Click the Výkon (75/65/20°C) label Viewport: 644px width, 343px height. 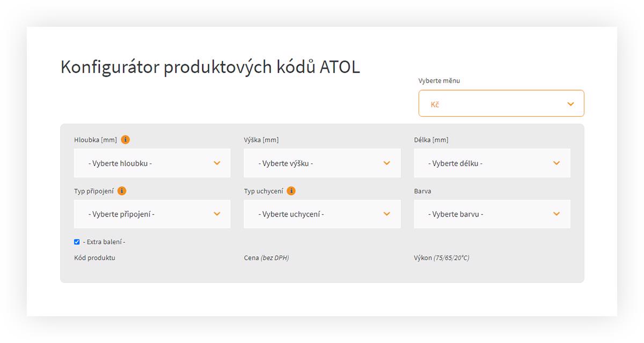point(442,258)
